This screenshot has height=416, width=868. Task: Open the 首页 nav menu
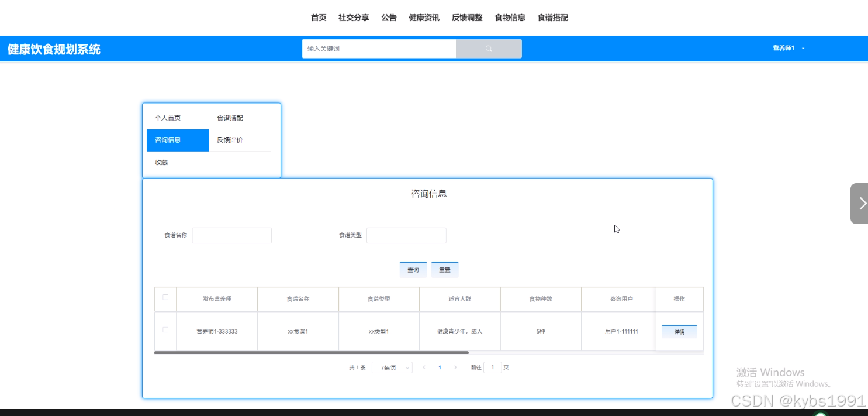click(x=319, y=18)
